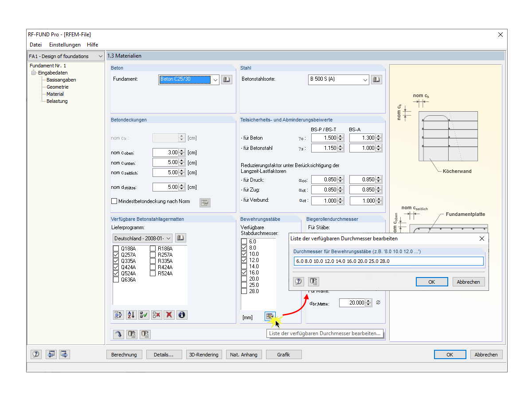The height and width of the screenshot is (399, 532).
Task: Check the 28.0 bar diameter
Action: pos(244,291)
